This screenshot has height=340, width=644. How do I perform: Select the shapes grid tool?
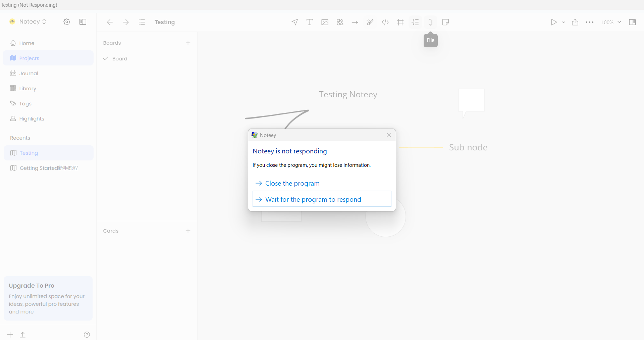click(x=340, y=22)
